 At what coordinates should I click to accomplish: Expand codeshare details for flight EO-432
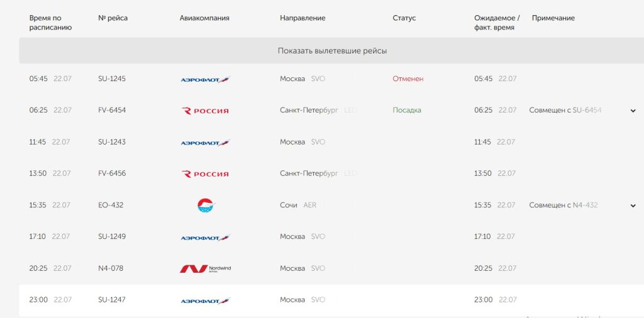click(633, 206)
